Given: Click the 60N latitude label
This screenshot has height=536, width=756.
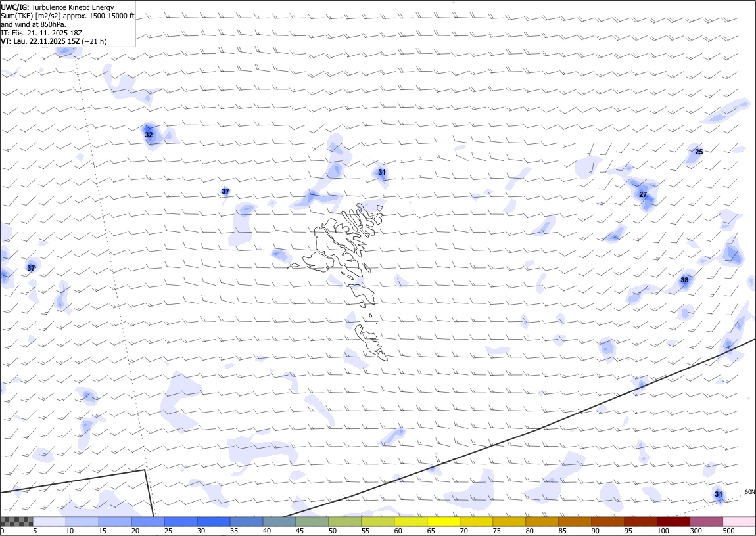Looking at the screenshot, I should (x=749, y=492).
